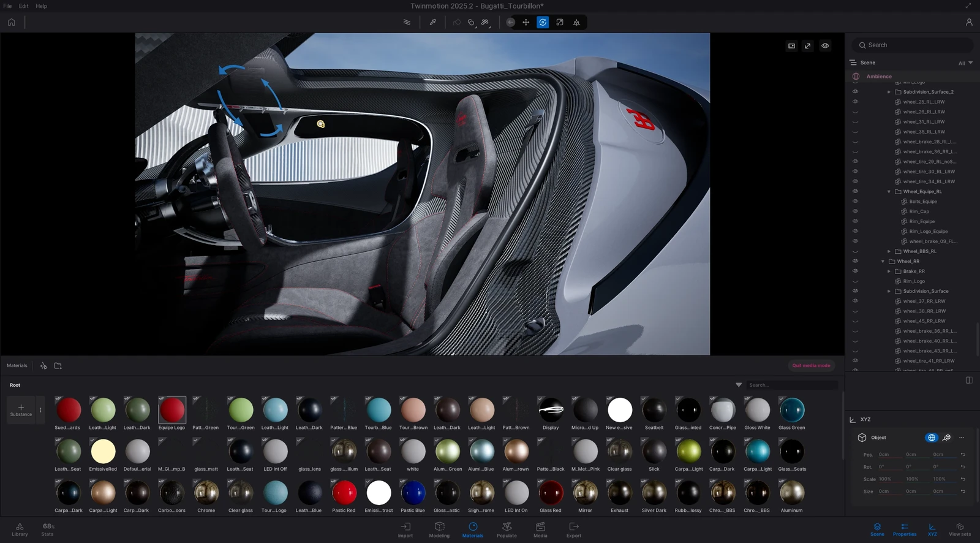Open the gravity/layers toolbar icon
Viewport: 980px width, 543px height.
[407, 22]
